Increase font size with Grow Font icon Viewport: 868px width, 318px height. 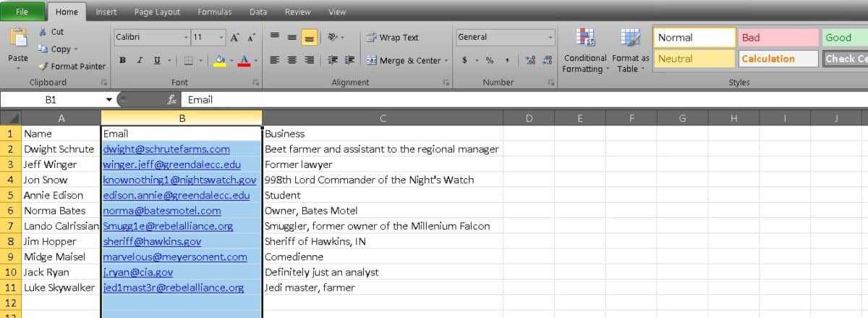[236, 37]
